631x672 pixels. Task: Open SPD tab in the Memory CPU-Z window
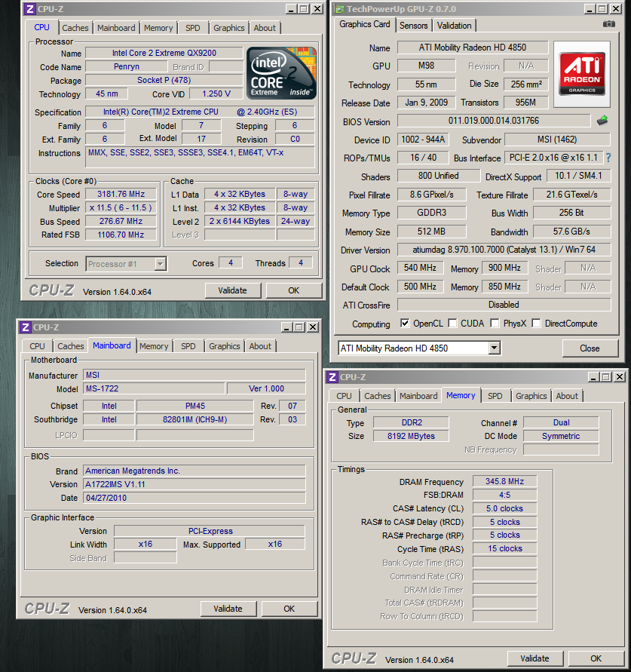(495, 396)
